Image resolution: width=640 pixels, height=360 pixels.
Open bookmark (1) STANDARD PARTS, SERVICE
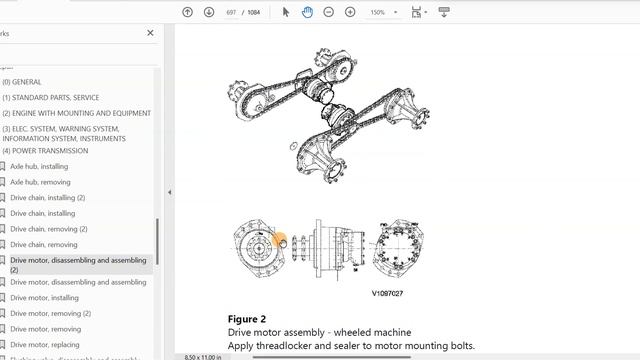click(51, 98)
